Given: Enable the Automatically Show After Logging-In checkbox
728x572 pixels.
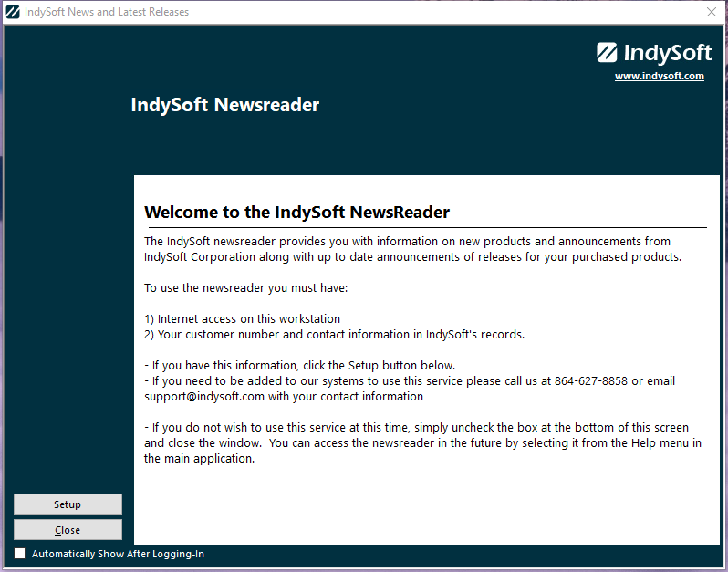Looking at the screenshot, I should tap(20, 554).
